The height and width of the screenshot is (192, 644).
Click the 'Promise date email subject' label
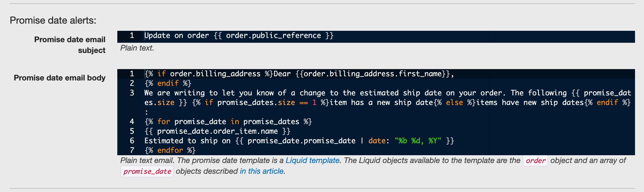70,45
